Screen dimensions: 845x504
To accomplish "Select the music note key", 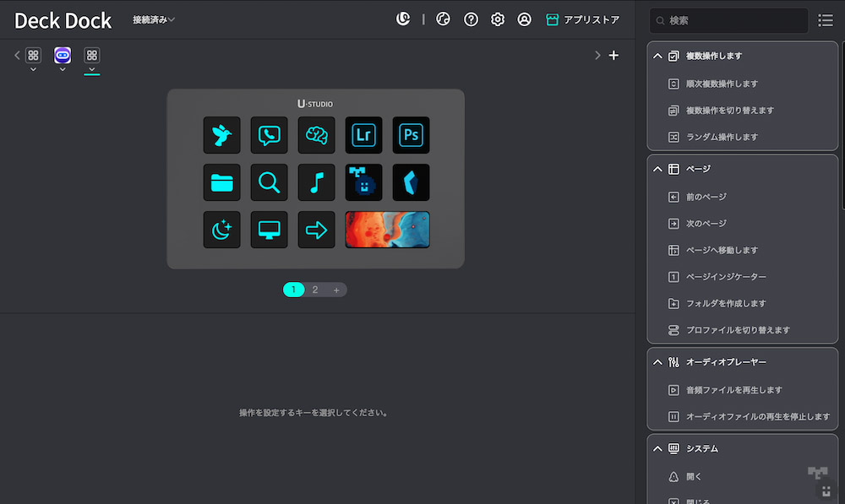I will click(x=316, y=182).
